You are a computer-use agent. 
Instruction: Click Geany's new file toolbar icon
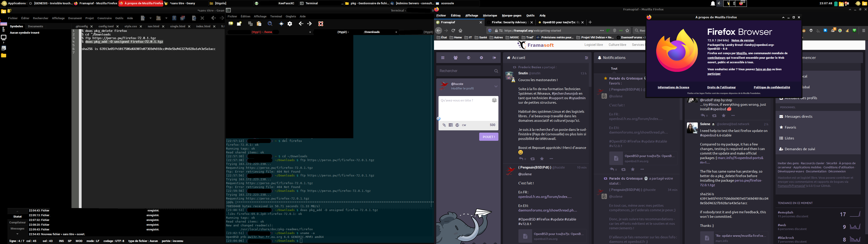143,18
